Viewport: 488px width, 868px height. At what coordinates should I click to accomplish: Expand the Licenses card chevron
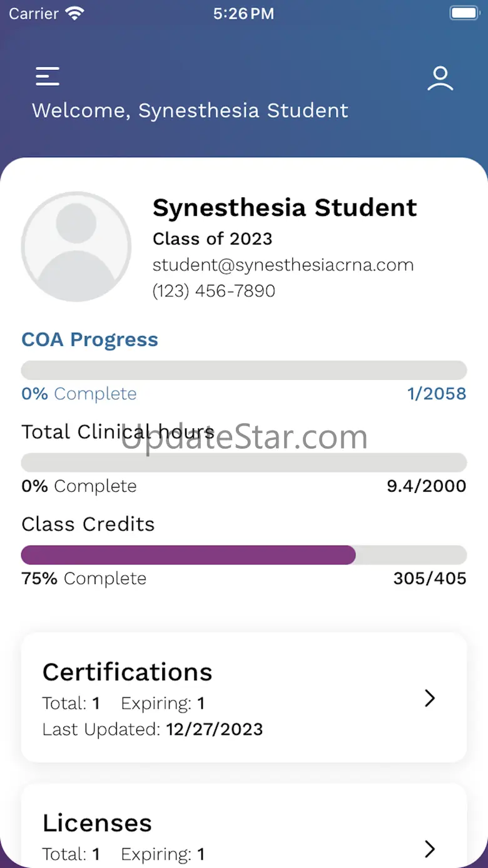[x=430, y=849]
